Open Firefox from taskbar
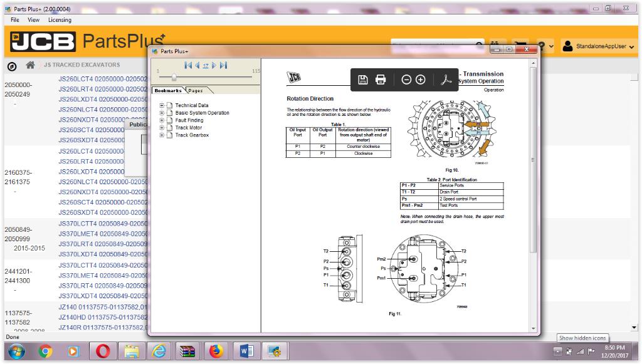This screenshot has height=364, width=642. point(216,351)
